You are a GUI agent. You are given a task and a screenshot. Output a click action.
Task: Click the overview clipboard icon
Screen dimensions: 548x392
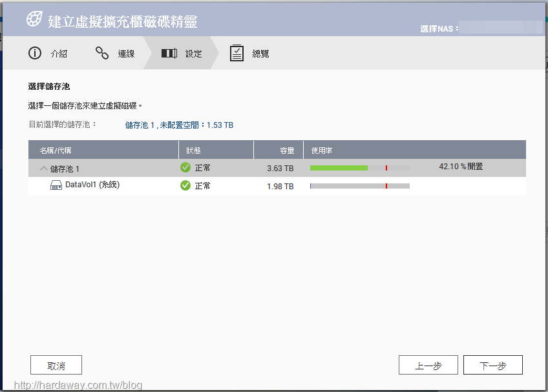[237, 53]
